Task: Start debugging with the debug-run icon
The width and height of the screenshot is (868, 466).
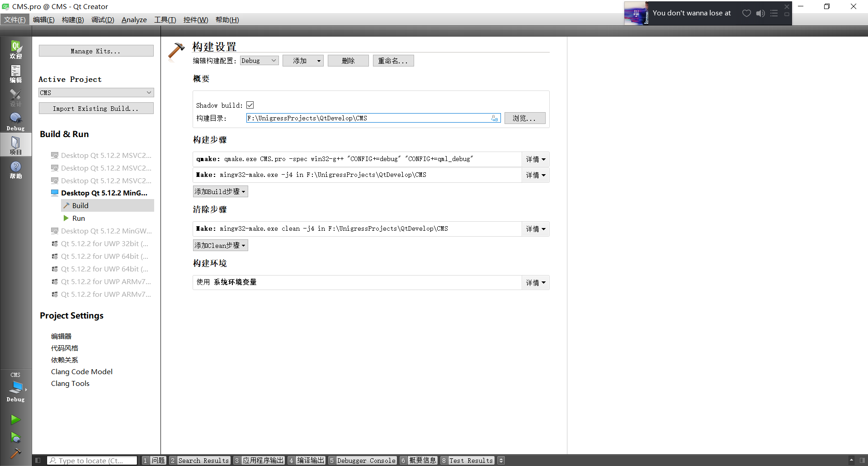Action: pyautogui.click(x=16, y=437)
